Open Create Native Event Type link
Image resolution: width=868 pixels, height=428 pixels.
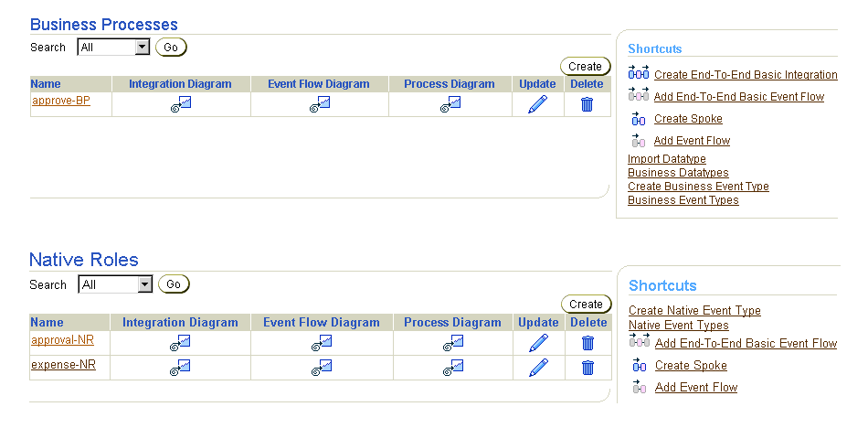pyautogui.click(x=694, y=311)
